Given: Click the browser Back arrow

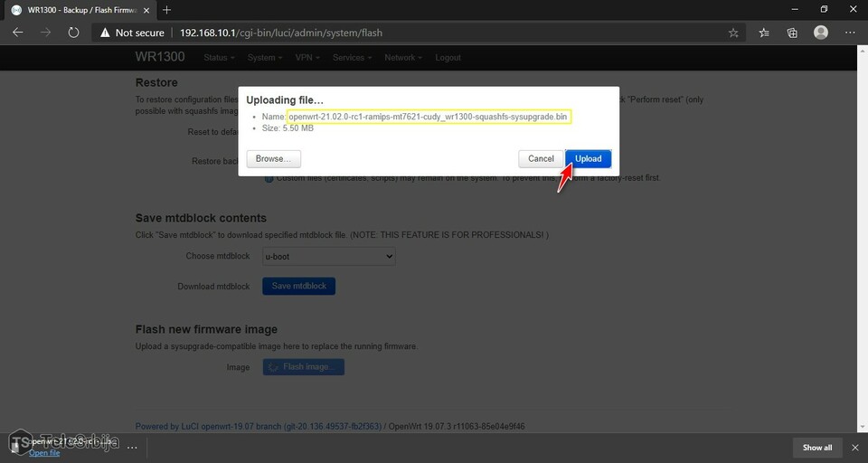Looking at the screenshot, I should tap(18, 33).
